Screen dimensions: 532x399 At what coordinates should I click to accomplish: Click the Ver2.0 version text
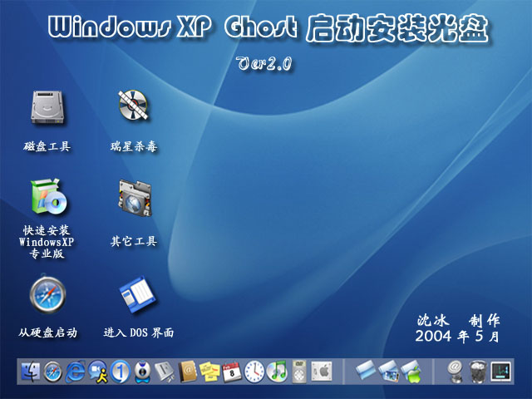pyautogui.click(x=264, y=63)
